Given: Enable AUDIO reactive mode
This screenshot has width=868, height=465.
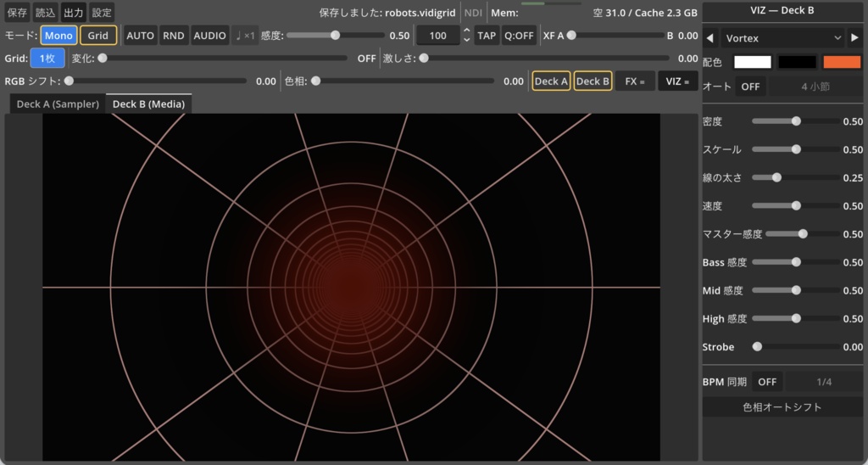Looking at the screenshot, I should click(210, 36).
